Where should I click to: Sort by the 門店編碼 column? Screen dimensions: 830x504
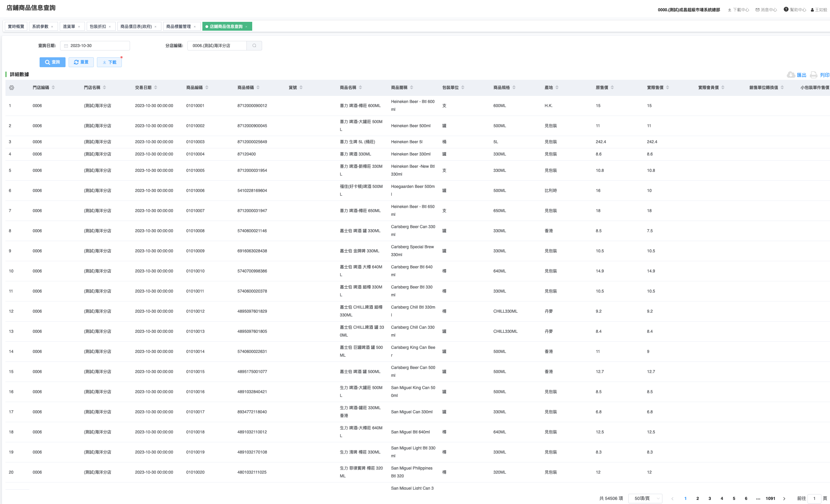tap(53, 88)
